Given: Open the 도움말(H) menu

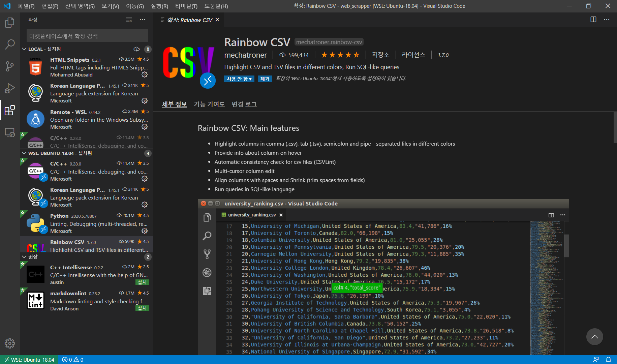Looking at the screenshot, I should coord(216,6).
